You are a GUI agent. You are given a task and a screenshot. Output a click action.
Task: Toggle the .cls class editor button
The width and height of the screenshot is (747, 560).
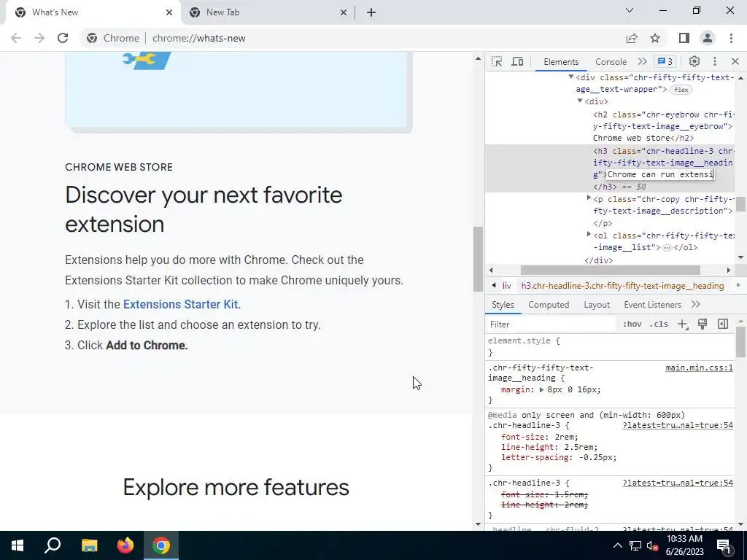[659, 324]
